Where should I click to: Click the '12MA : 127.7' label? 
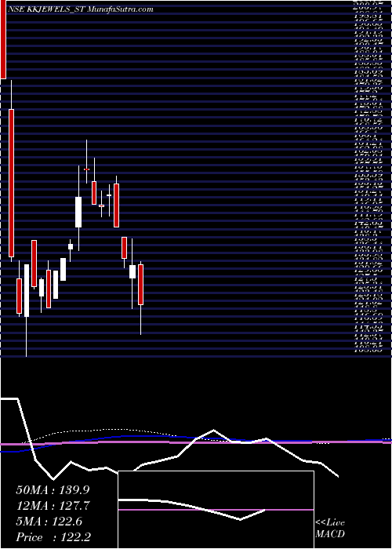[53, 506]
